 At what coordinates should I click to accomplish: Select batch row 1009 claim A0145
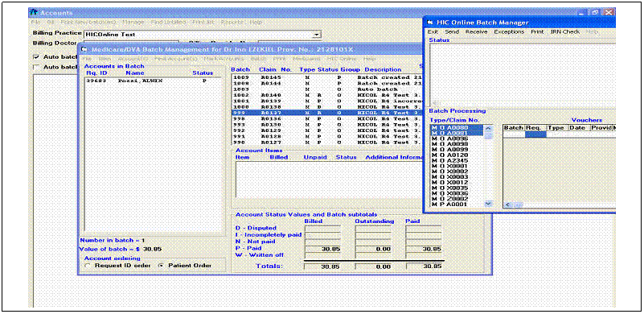(327, 77)
